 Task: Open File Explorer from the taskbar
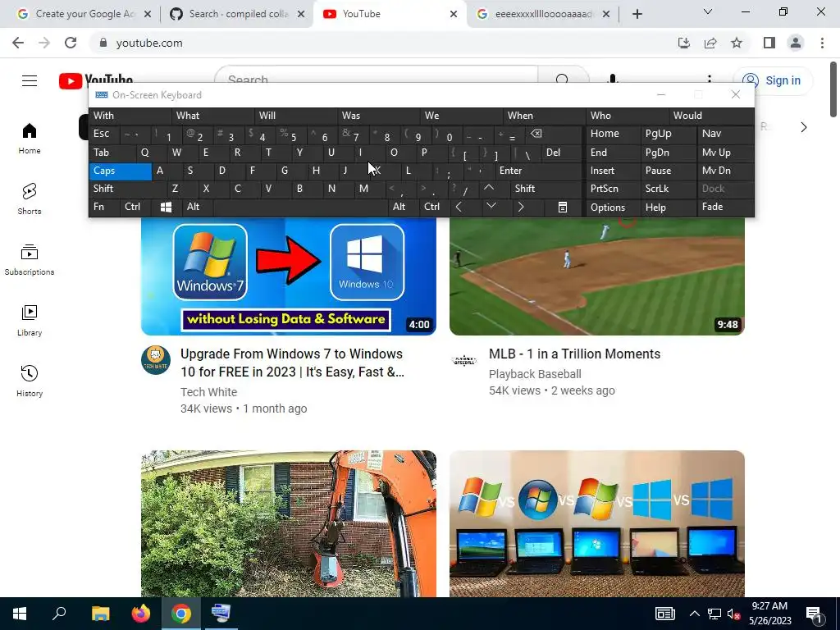101,614
